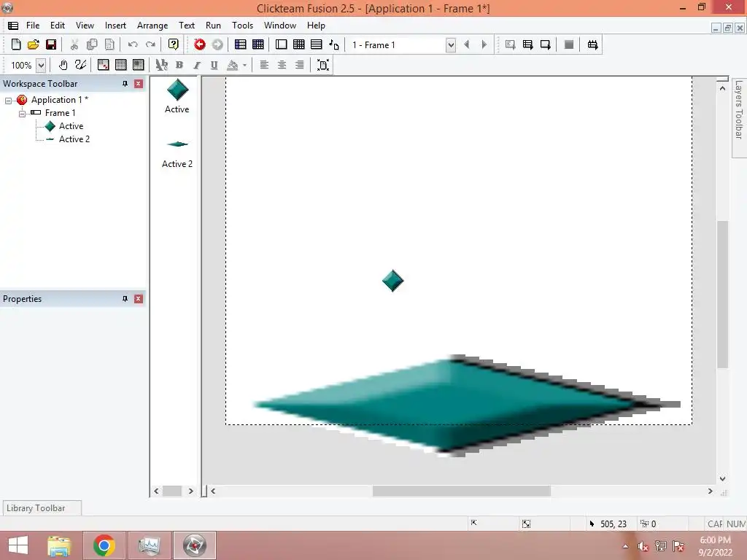Open the Edit menu
The height and width of the screenshot is (560, 747).
(58, 26)
